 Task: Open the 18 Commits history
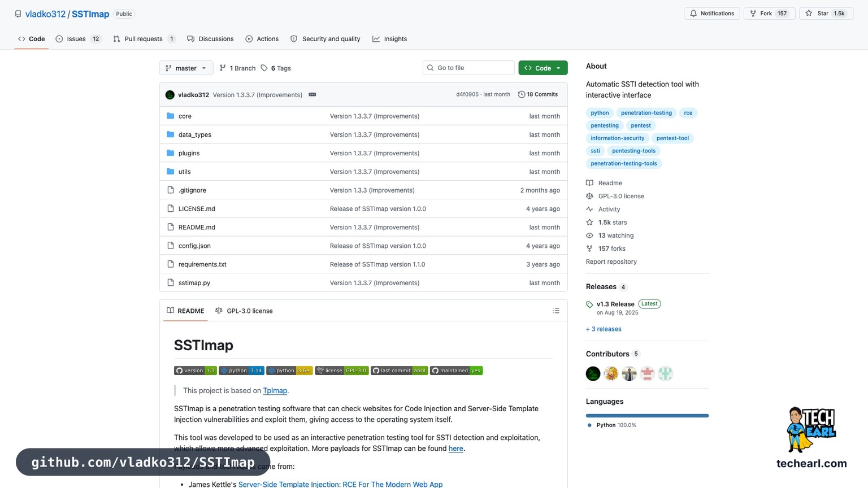pos(538,94)
